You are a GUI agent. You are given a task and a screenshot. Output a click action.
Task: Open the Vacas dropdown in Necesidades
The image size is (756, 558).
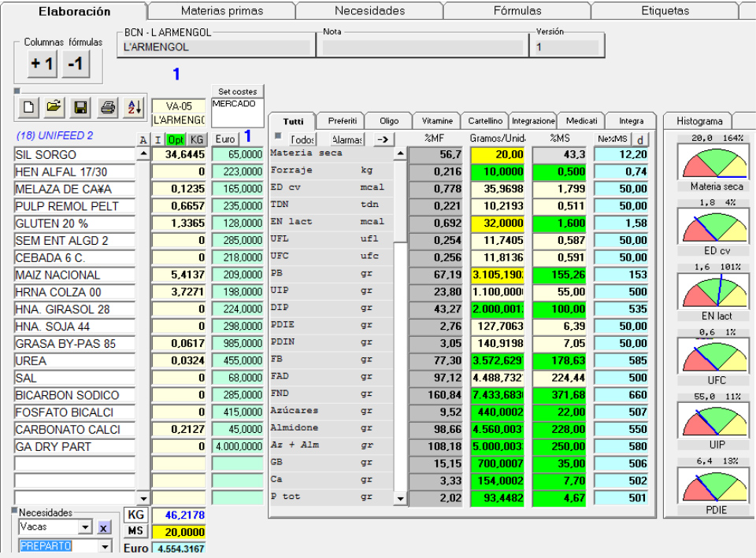86,527
